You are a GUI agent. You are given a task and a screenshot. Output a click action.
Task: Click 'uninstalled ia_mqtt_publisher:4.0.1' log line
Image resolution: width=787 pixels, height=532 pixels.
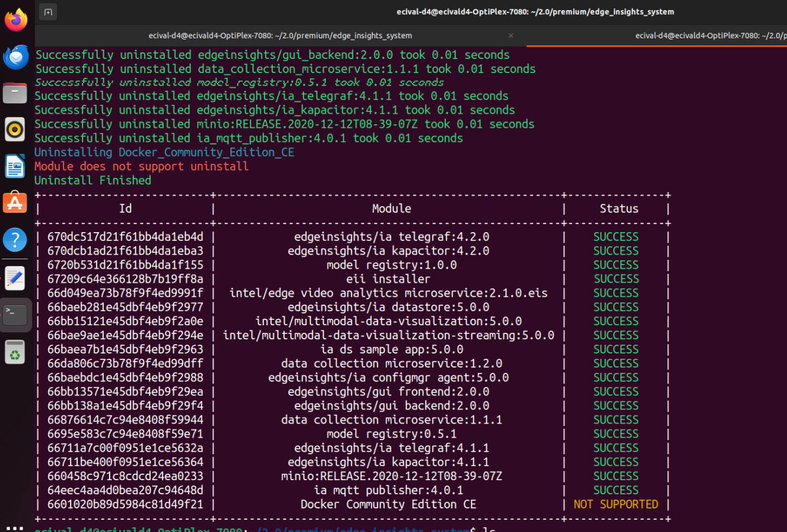pos(249,138)
